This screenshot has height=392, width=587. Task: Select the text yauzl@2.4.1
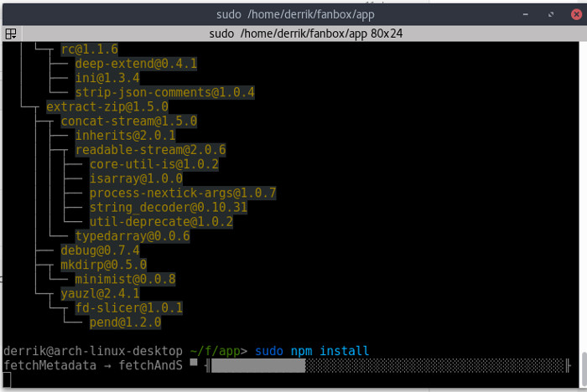pos(100,293)
